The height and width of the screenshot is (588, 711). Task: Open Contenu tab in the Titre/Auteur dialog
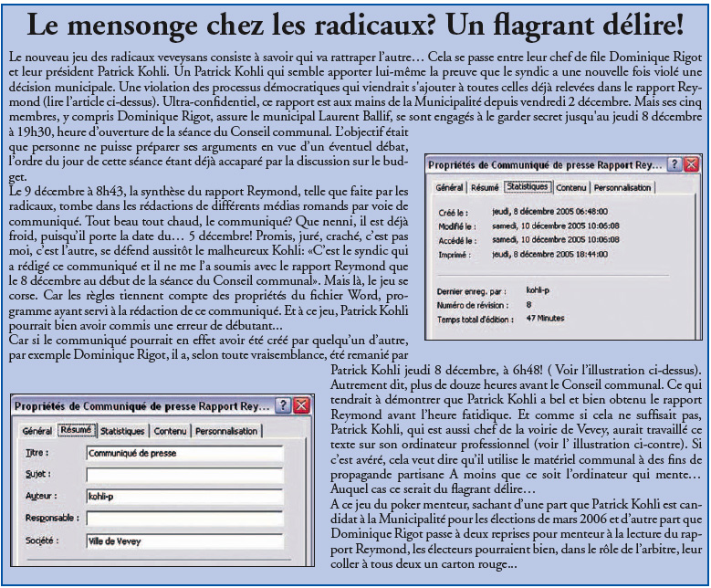(170, 431)
